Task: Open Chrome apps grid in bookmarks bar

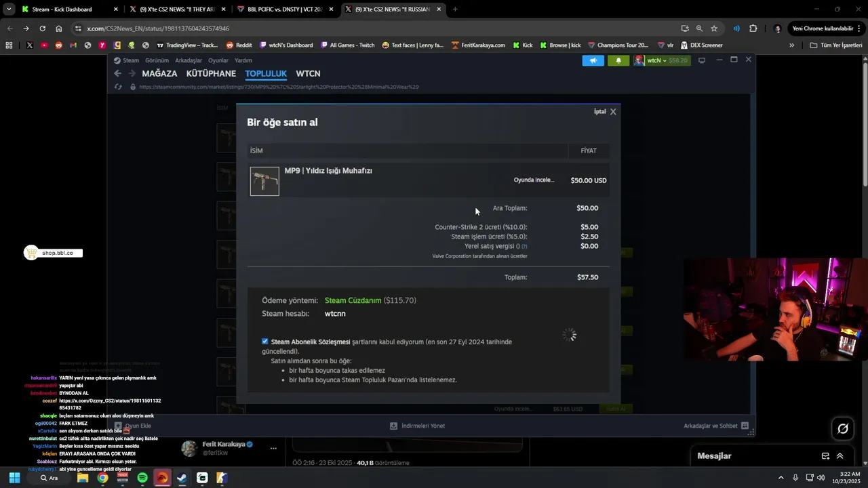Action: click(9, 45)
